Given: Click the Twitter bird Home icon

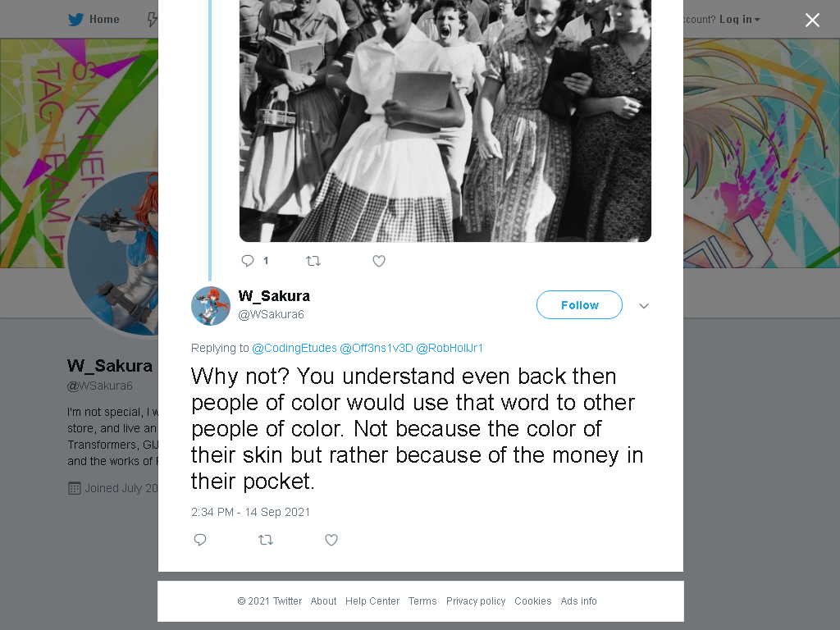Looking at the screenshot, I should (75, 20).
